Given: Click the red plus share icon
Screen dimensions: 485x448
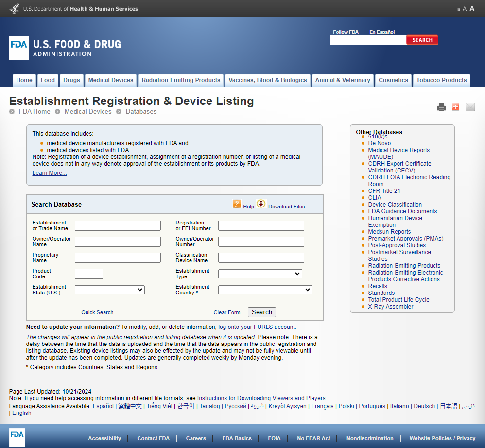Looking at the screenshot, I should [x=455, y=107].
